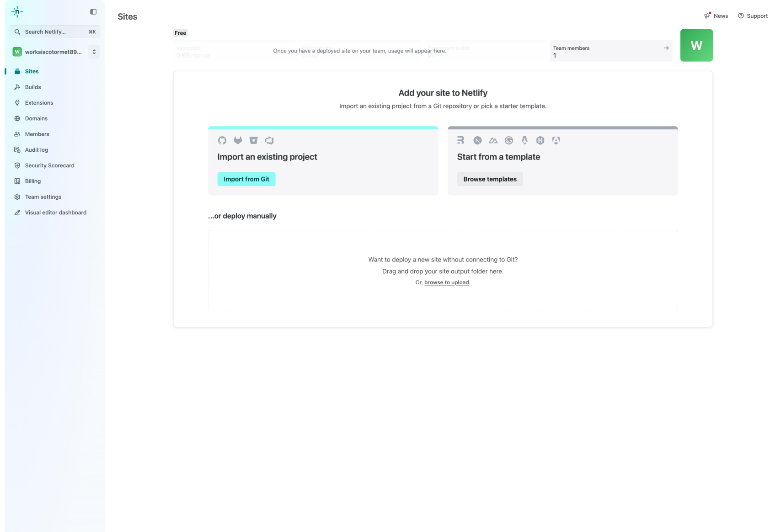Click the "...or deploy manually" heading

point(242,216)
